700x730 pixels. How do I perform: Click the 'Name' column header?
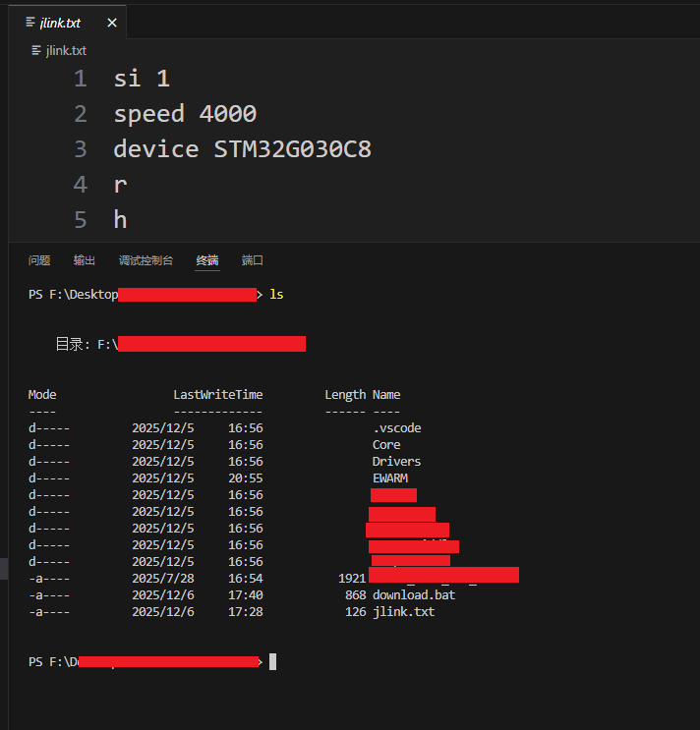coord(386,395)
